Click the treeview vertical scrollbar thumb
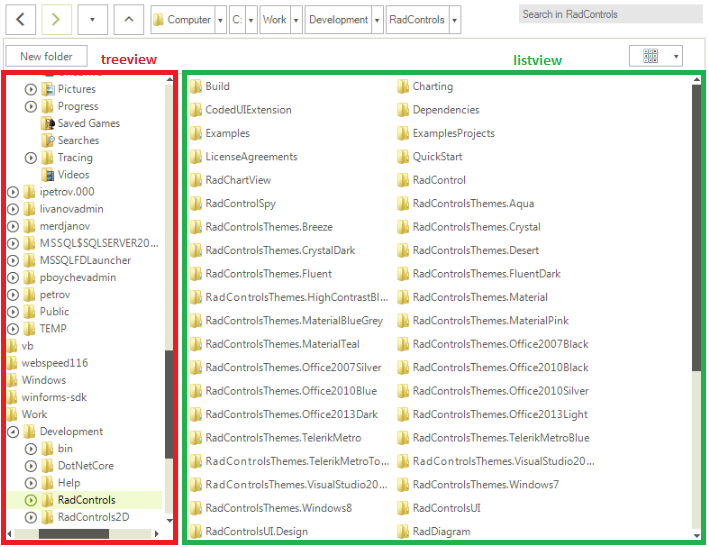Screen dimensions: 709x547 [x=169, y=405]
